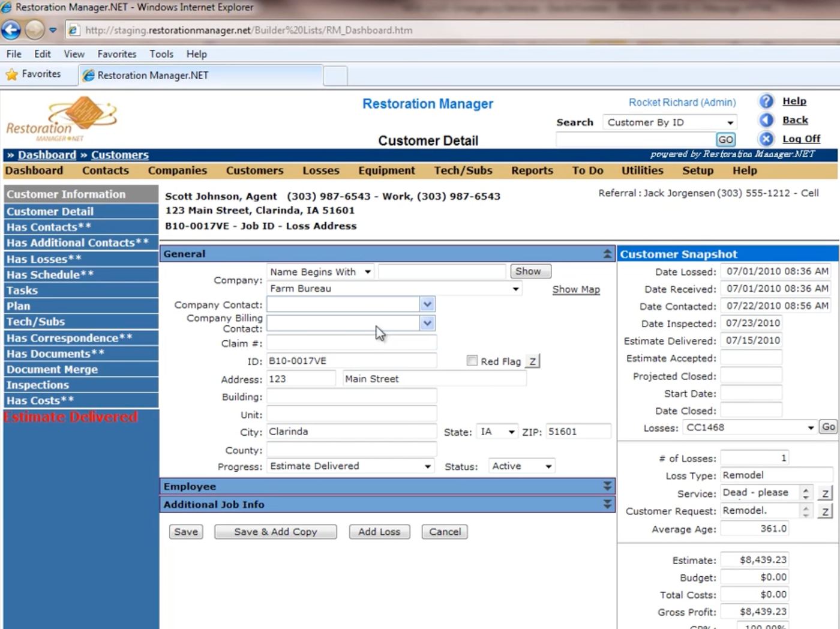Open the recent pages dropdown arrow
The height and width of the screenshot is (629, 840).
(x=53, y=30)
